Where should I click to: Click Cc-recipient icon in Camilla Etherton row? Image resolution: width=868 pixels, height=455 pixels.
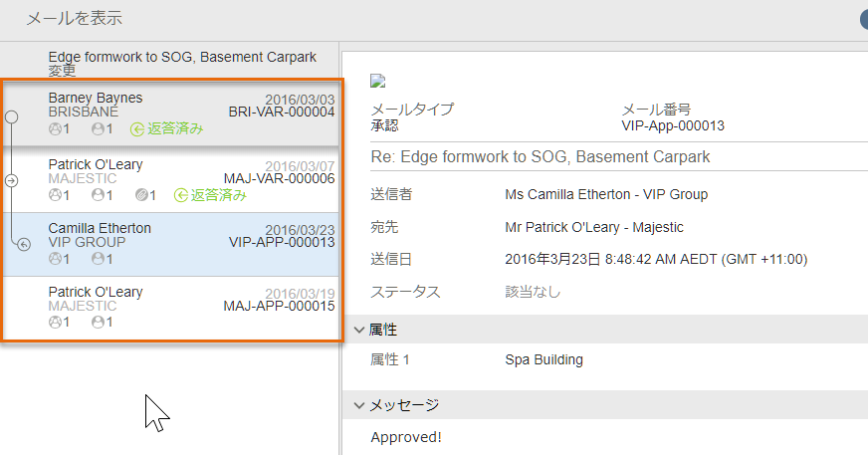click(x=98, y=259)
